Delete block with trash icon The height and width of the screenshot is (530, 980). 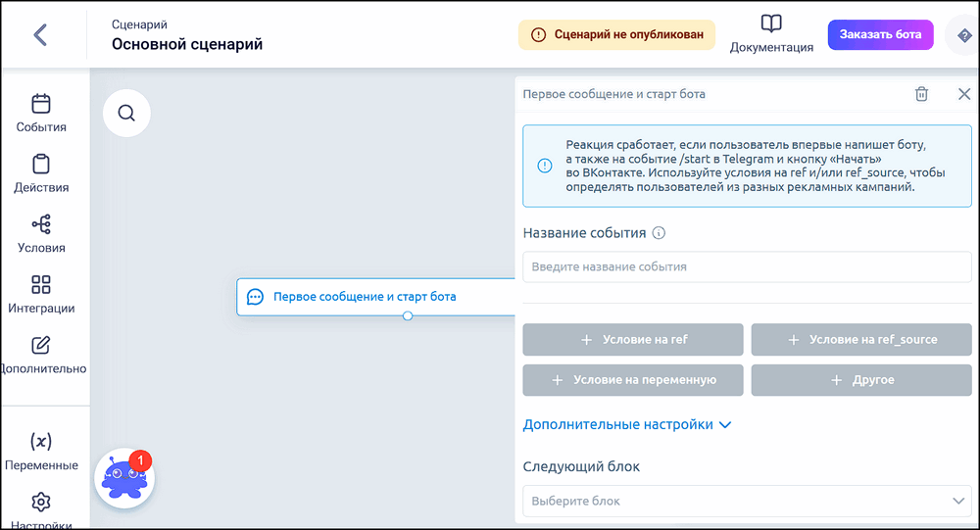click(x=921, y=94)
